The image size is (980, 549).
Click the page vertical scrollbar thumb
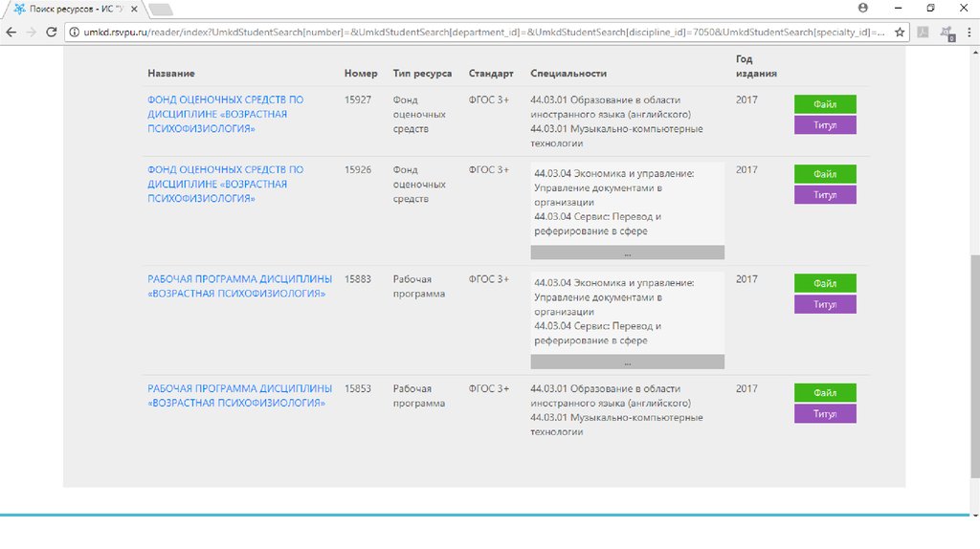974,366
